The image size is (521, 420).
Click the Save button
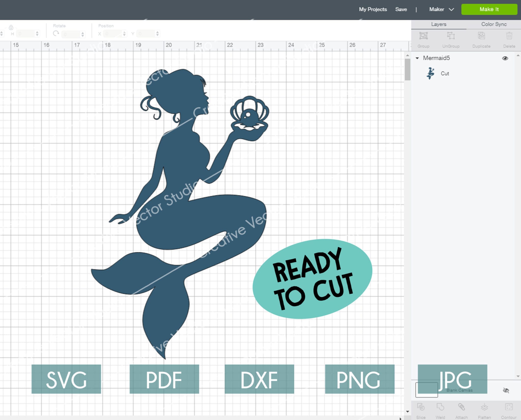(x=401, y=9)
